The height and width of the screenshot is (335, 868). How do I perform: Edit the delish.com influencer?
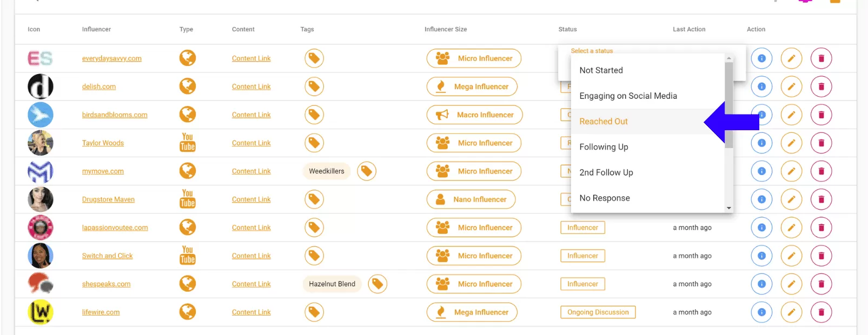pos(791,86)
